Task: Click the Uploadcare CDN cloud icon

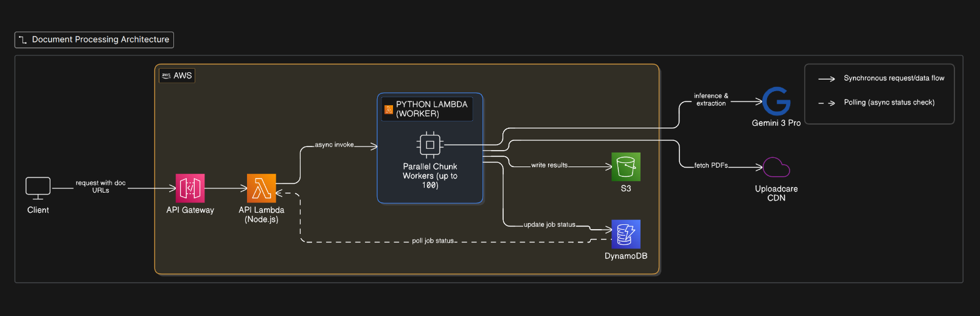Action: pyautogui.click(x=777, y=167)
